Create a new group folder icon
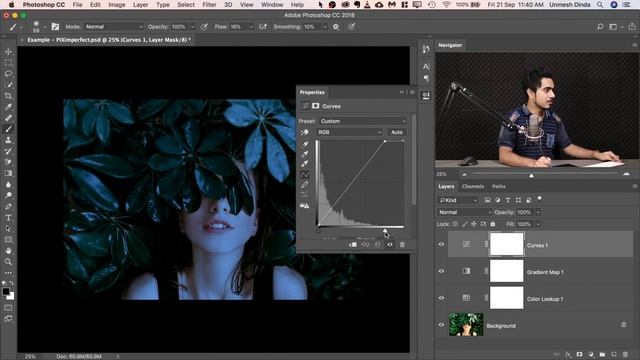Viewport: 640px width, 360px height. coord(602,354)
